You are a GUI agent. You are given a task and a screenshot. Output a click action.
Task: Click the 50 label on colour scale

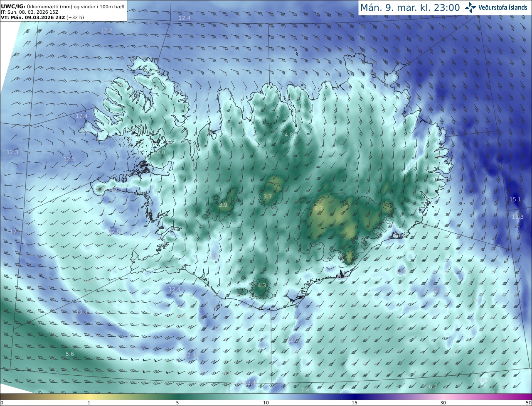[528, 403]
